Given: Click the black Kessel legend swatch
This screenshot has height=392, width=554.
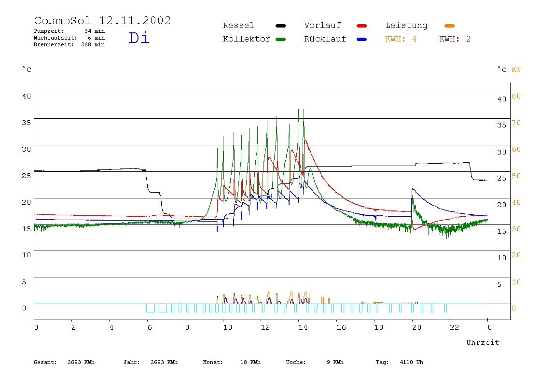Looking at the screenshot, I should coord(280,26).
